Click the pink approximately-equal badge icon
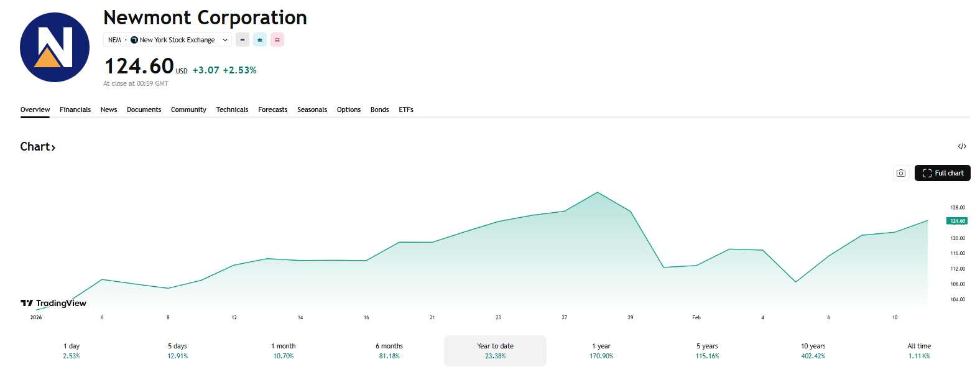The width and height of the screenshot is (980, 382). (x=277, y=40)
